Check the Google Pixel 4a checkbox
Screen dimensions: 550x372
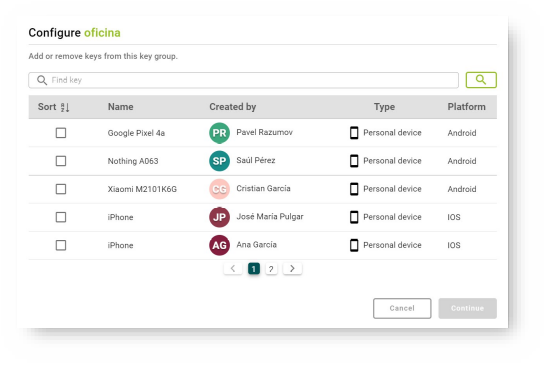point(61,133)
